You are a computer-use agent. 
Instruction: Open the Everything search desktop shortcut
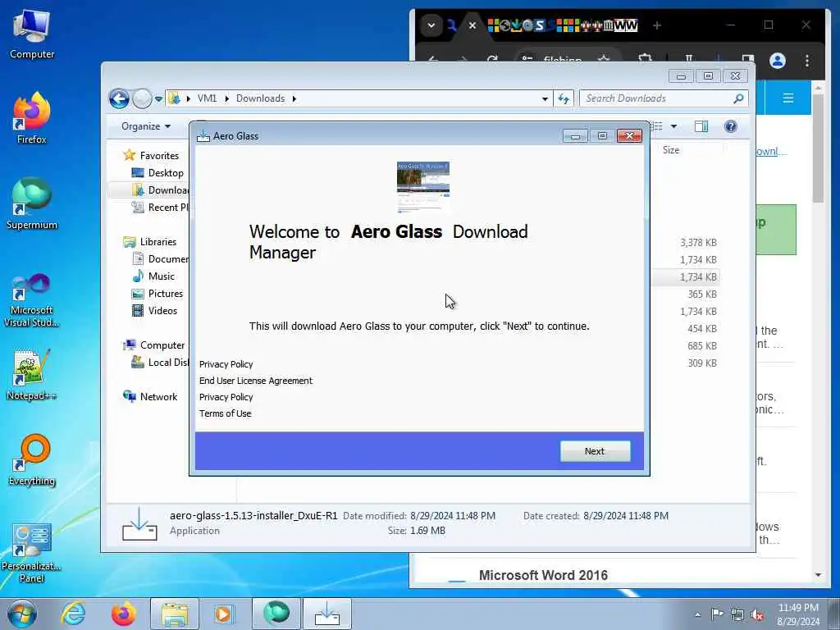32,459
